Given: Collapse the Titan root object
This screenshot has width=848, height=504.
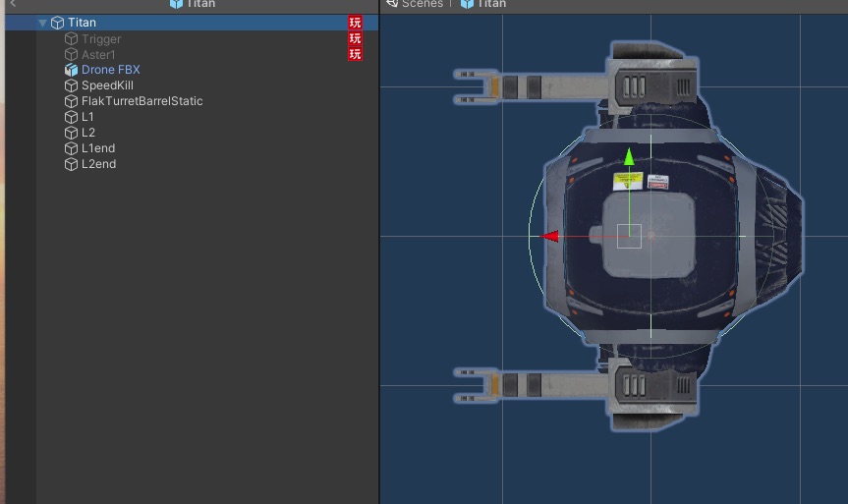Looking at the screenshot, I should pos(42,23).
